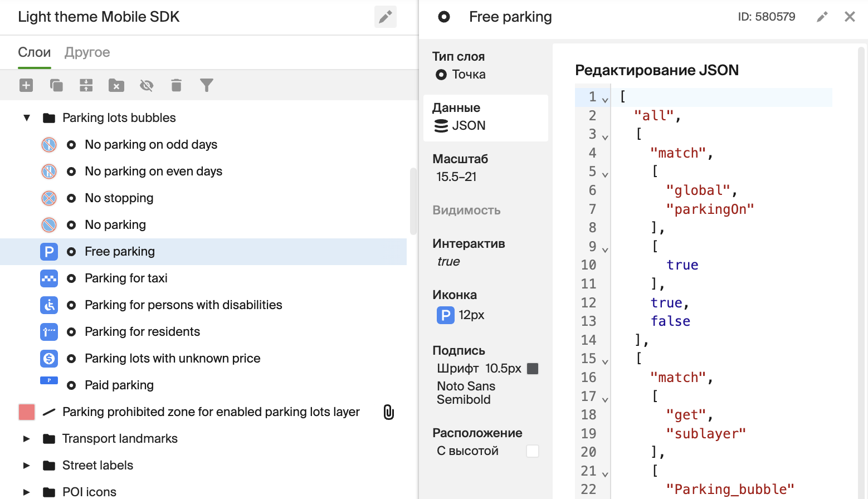Image resolution: width=868 pixels, height=499 pixels.
Task: Click the residents parking icon
Action: pyautogui.click(x=49, y=332)
